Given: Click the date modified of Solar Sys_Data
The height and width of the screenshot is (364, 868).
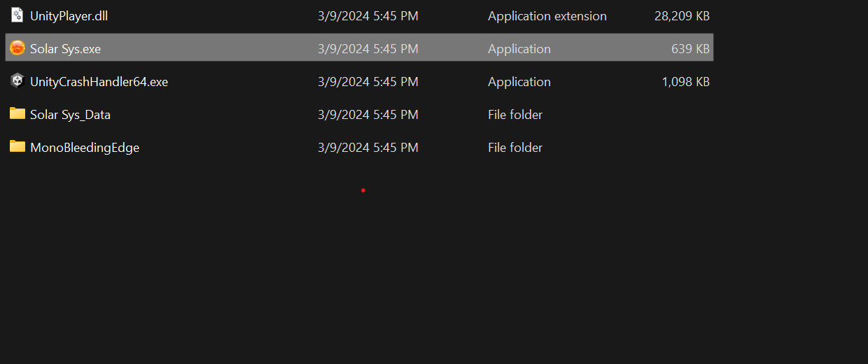Looking at the screenshot, I should coord(367,115).
